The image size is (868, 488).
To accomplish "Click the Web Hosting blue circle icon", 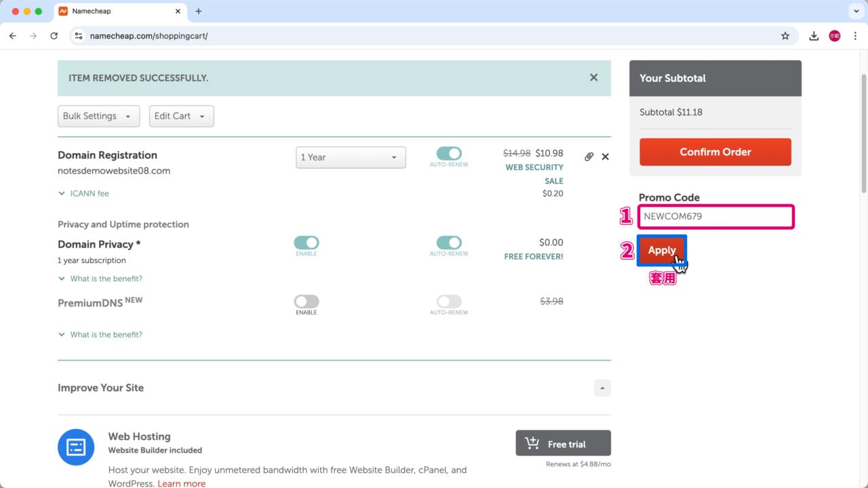I will (x=76, y=447).
